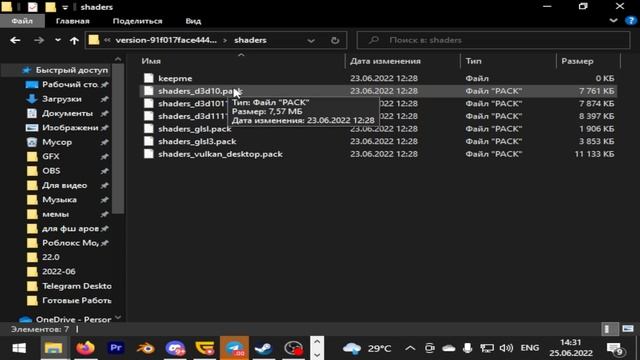Image resolution: width=640 pixels, height=360 pixels.
Task: Go forward with the right arrow
Action: (39, 40)
